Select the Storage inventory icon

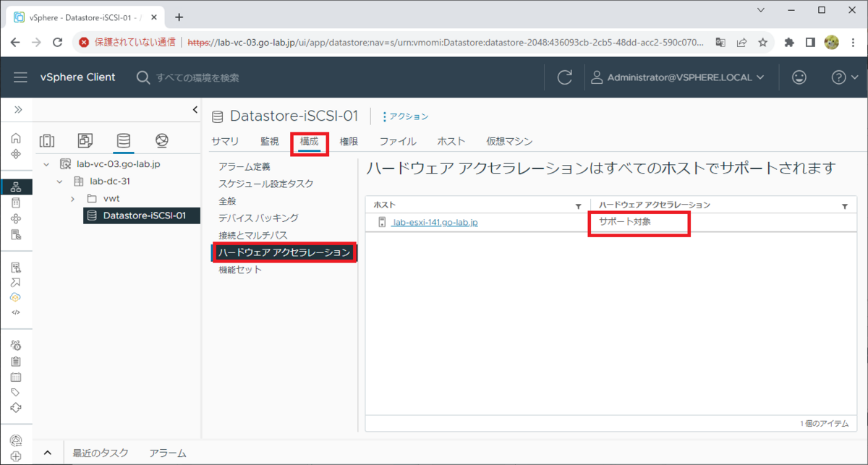click(123, 139)
